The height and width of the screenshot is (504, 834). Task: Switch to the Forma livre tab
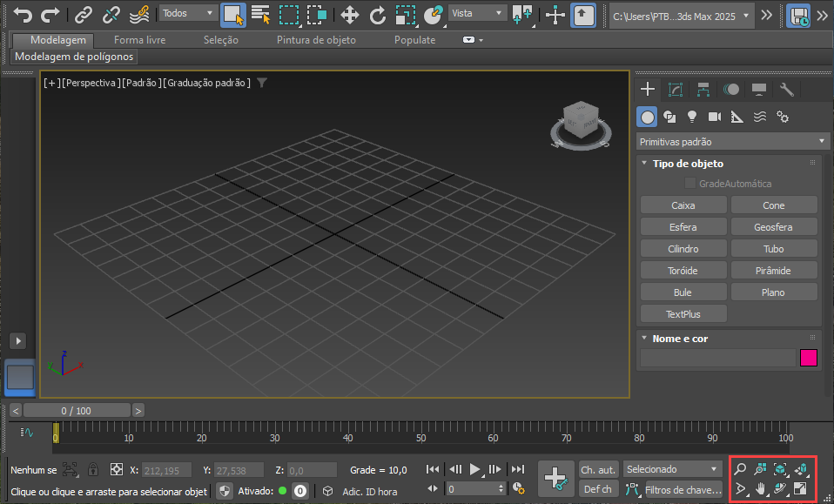(x=139, y=40)
